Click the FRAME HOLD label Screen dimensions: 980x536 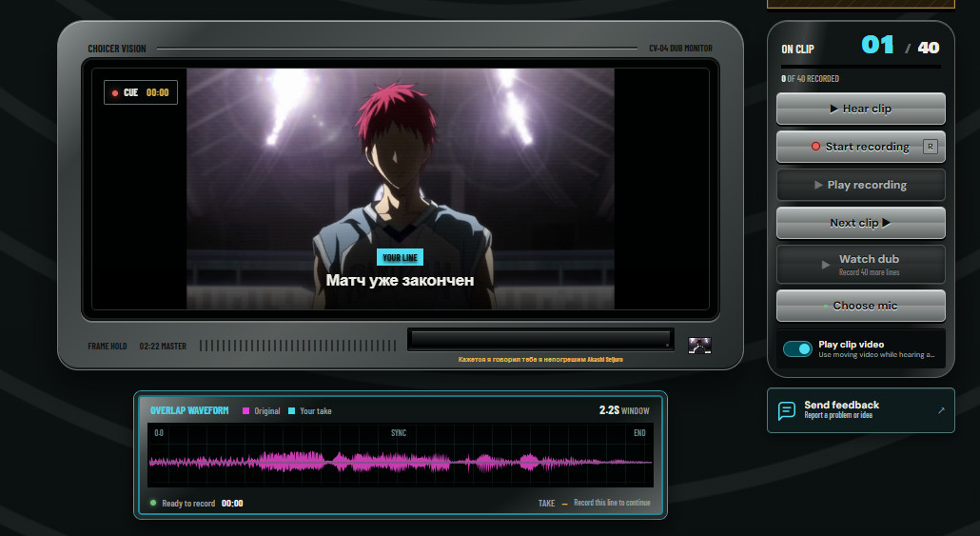108,346
